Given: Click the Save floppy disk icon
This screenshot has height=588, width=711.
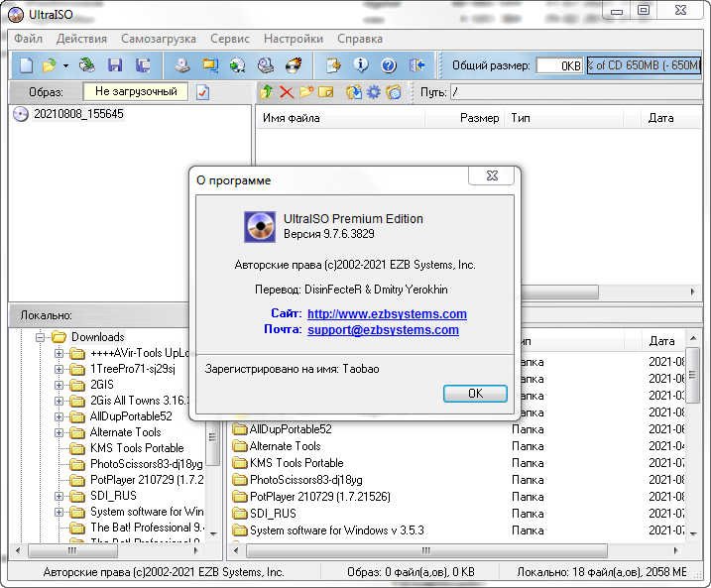Looking at the screenshot, I should [115, 65].
